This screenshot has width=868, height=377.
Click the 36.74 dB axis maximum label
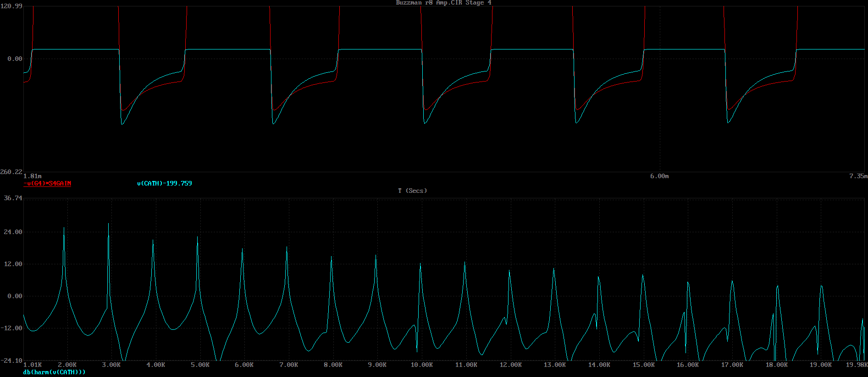13,198
